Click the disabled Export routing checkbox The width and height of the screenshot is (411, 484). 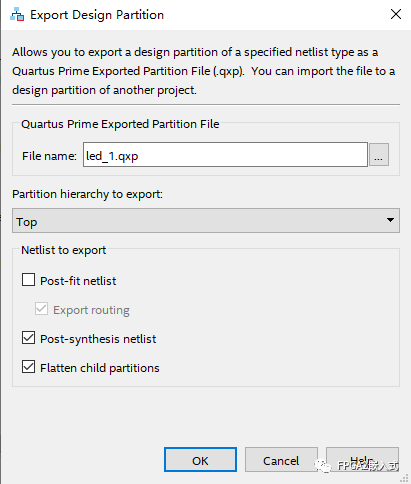[x=41, y=309]
